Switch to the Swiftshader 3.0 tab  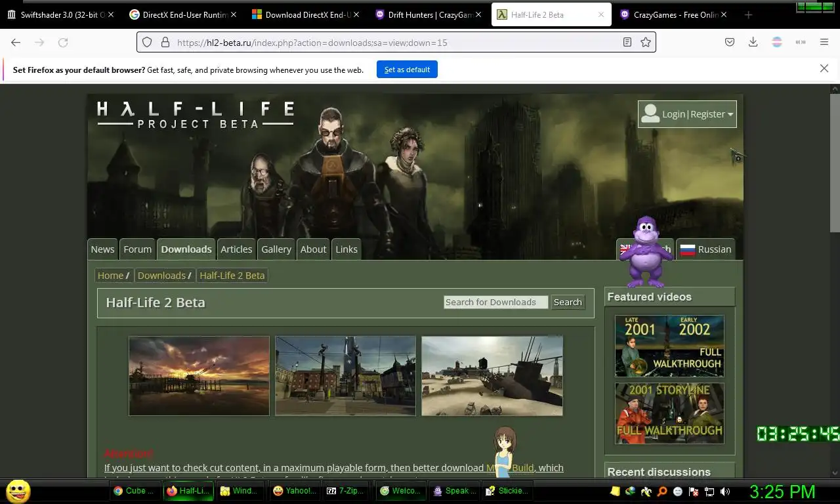[x=60, y=14]
